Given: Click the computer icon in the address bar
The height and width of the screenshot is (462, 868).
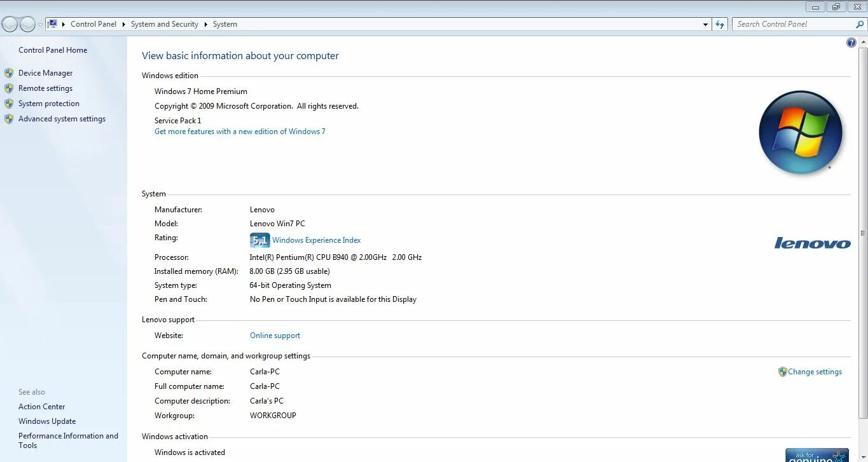Looking at the screenshot, I should (x=53, y=23).
